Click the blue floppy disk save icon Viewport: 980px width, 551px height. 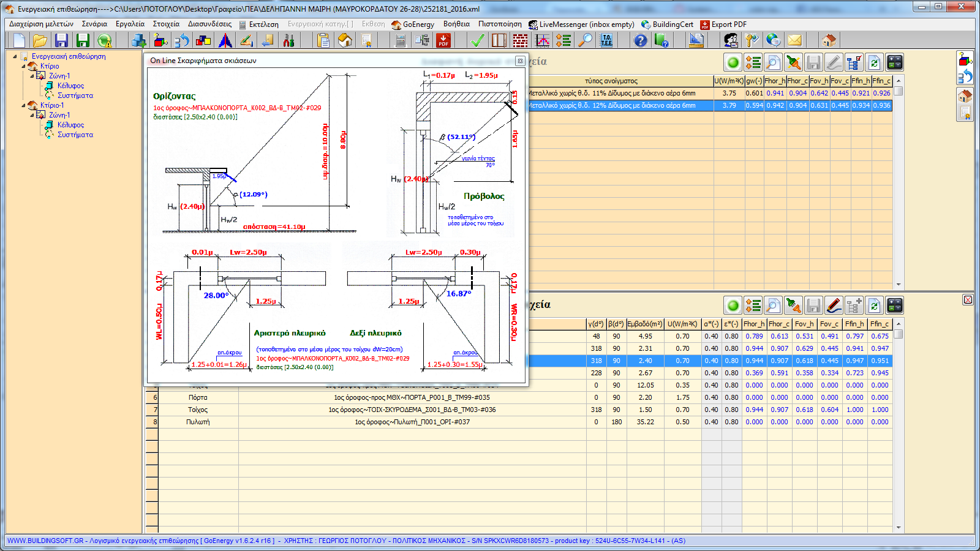tap(61, 40)
